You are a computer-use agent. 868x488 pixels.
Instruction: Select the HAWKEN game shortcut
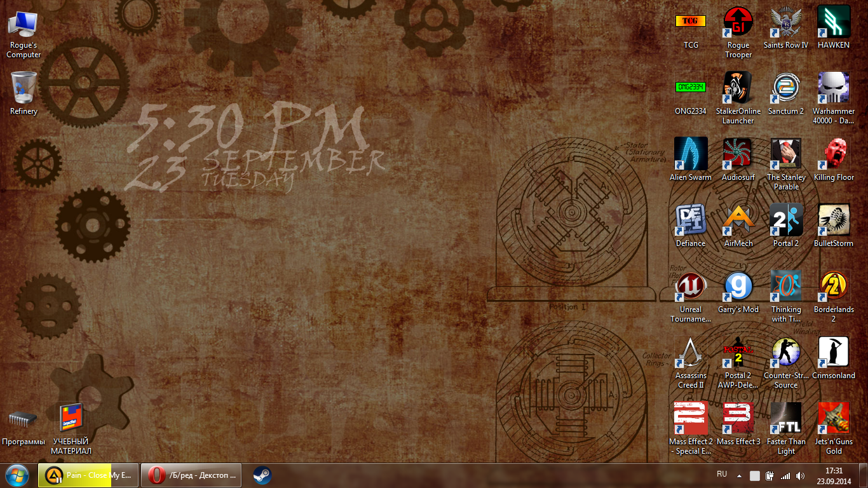coord(834,29)
